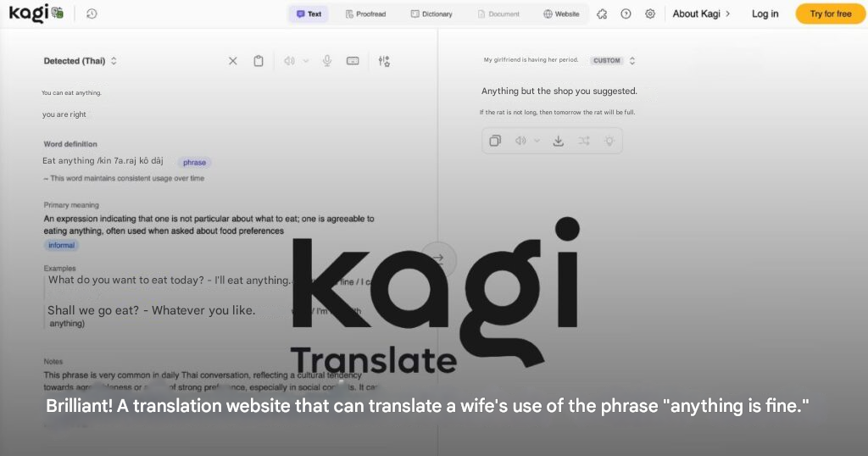Copy the translated text output
This screenshot has height=456, width=868.
(495, 141)
